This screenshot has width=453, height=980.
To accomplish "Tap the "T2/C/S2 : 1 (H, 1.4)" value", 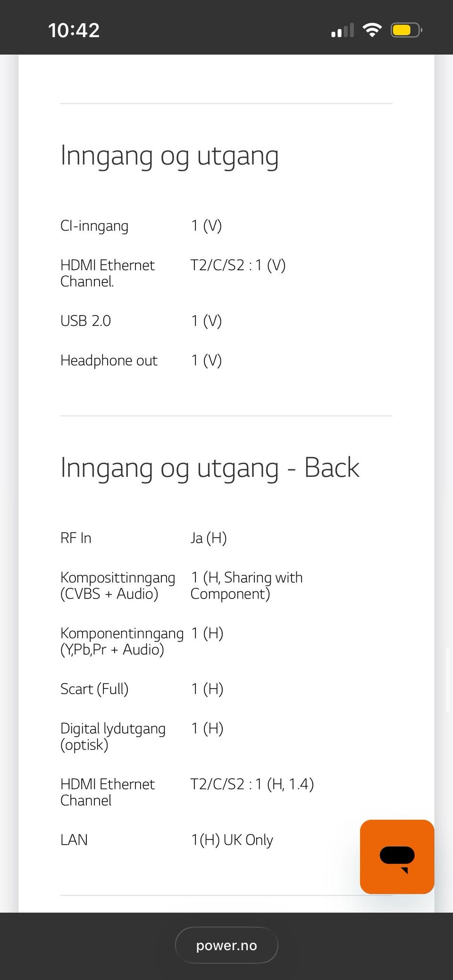I will click(x=252, y=784).
